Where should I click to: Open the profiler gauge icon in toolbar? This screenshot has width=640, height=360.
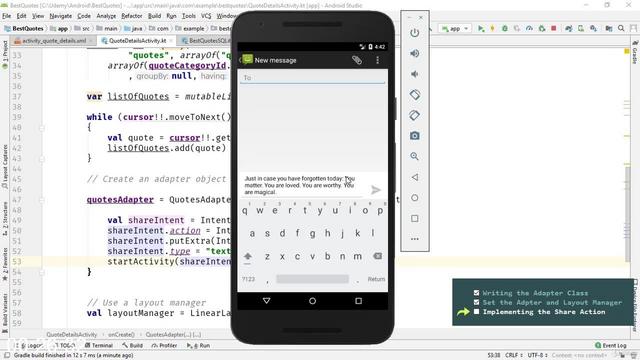point(529,28)
